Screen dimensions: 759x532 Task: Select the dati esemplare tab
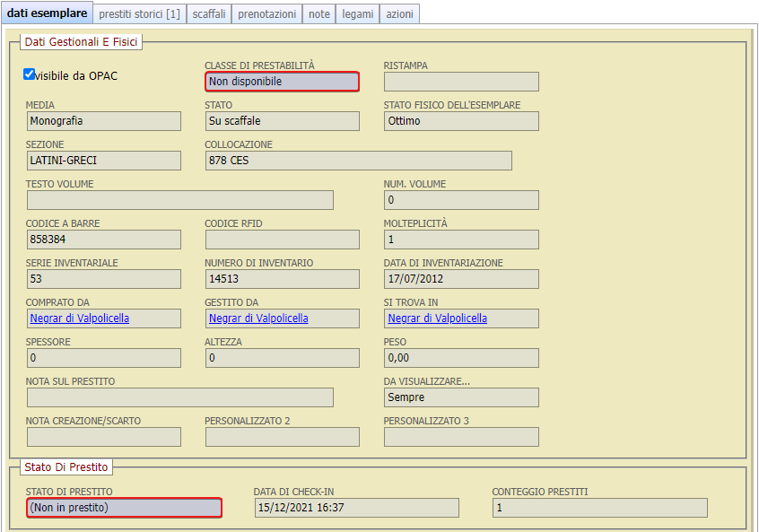pos(47,13)
